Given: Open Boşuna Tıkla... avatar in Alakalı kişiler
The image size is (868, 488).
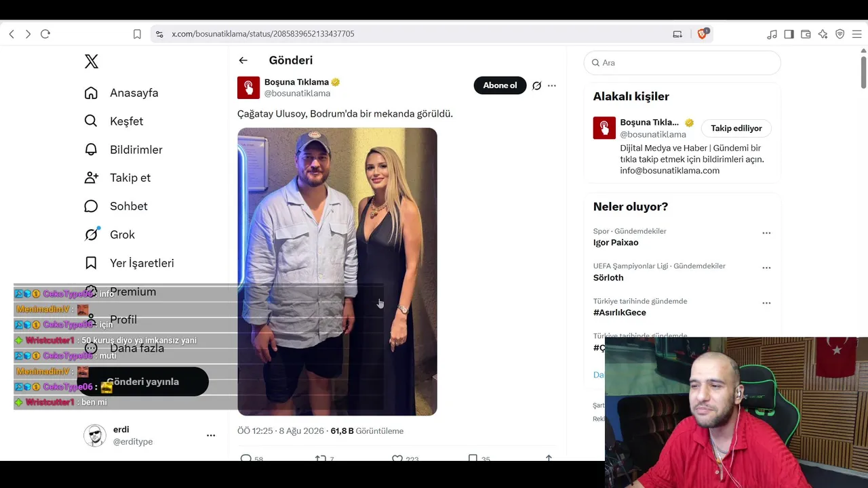Looking at the screenshot, I should coord(604,128).
